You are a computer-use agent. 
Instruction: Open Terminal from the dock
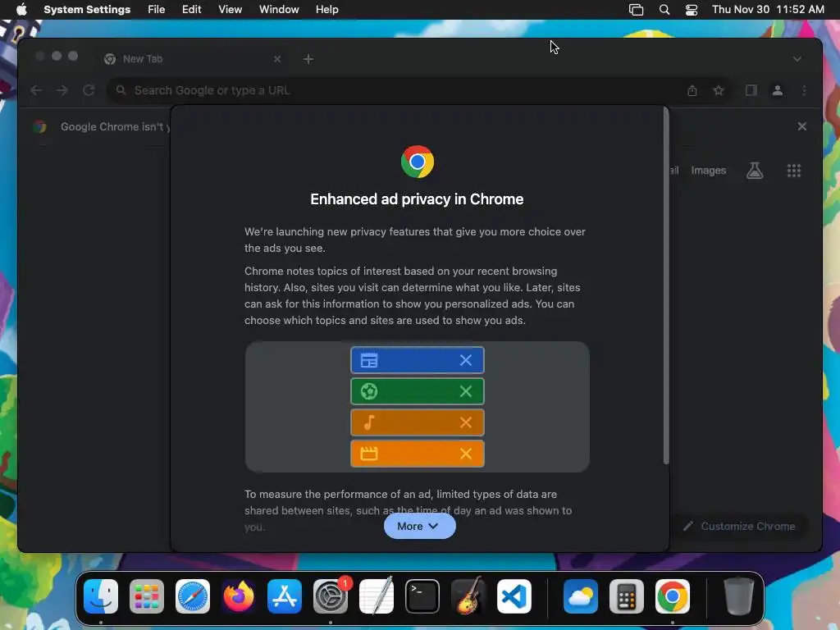tap(422, 596)
